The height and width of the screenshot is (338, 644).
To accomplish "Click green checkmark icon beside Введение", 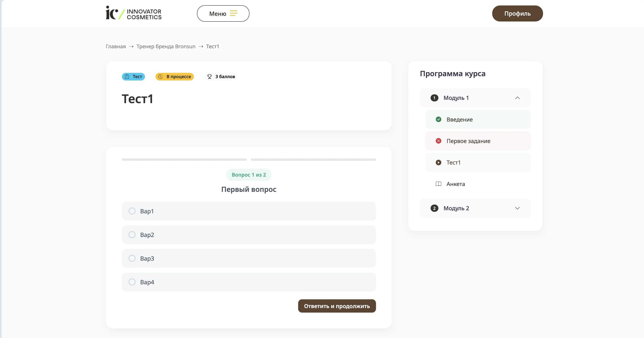I will [x=439, y=119].
